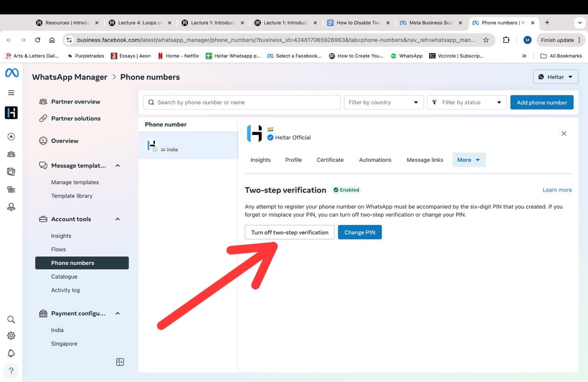Click the phone number search field
Viewport: 588px width, 382px height.
(242, 102)
